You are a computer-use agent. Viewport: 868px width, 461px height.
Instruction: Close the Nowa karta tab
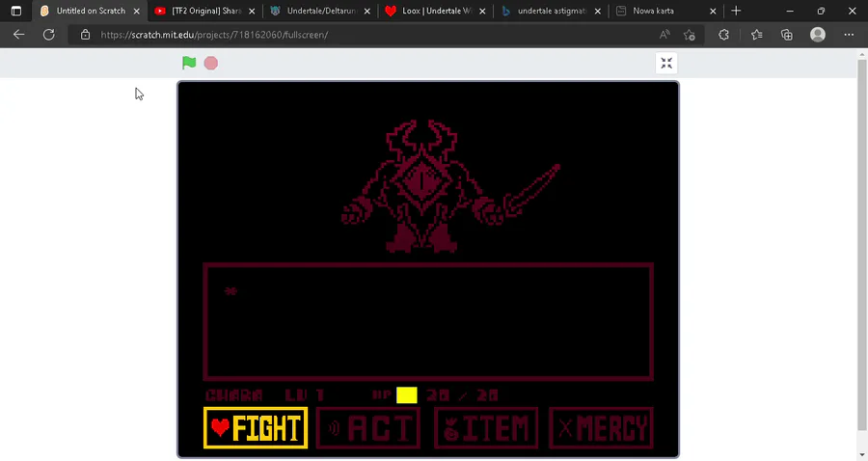713,11
